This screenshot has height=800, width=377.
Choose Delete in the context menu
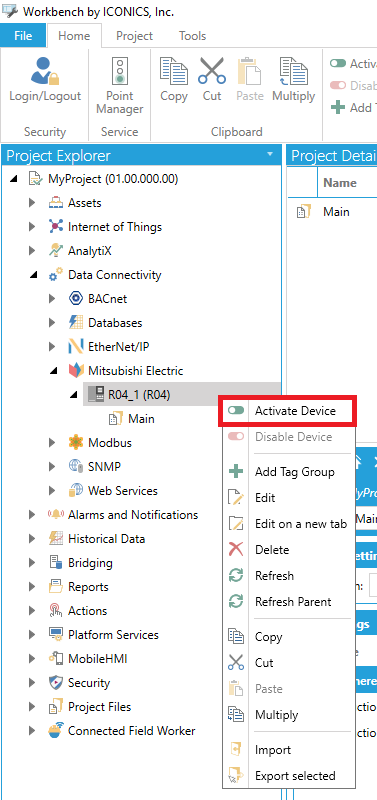288,550
